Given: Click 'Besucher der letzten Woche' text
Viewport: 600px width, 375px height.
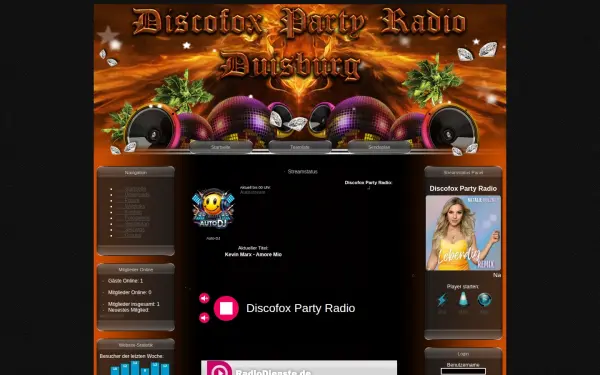Looking at the screenshot, I should click(x=132, y=356).
